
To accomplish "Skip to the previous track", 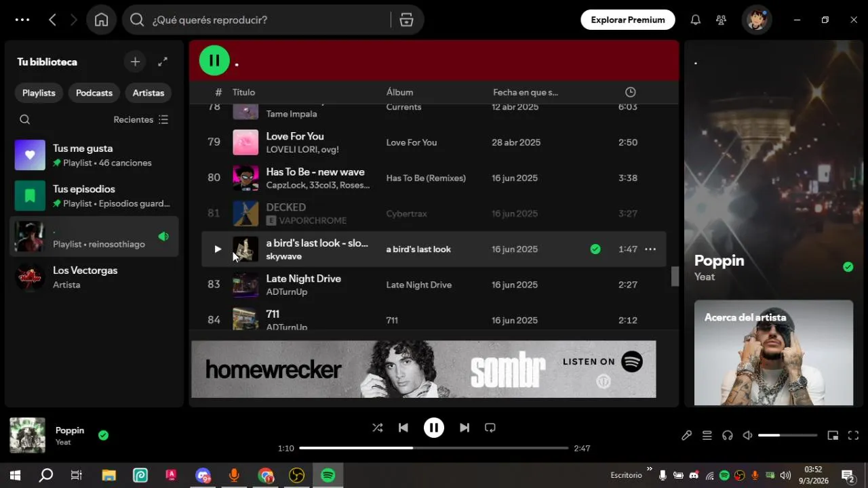I will point(403,428).
